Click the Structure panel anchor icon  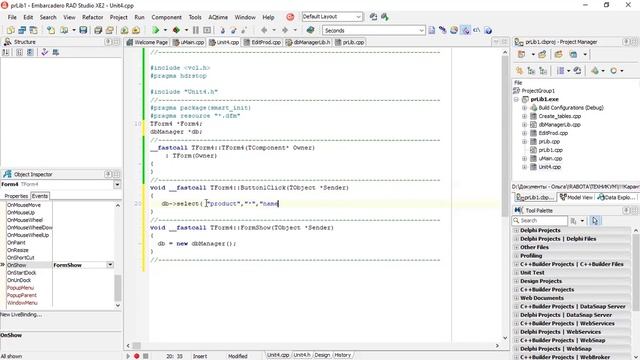[x=44, y=52]
